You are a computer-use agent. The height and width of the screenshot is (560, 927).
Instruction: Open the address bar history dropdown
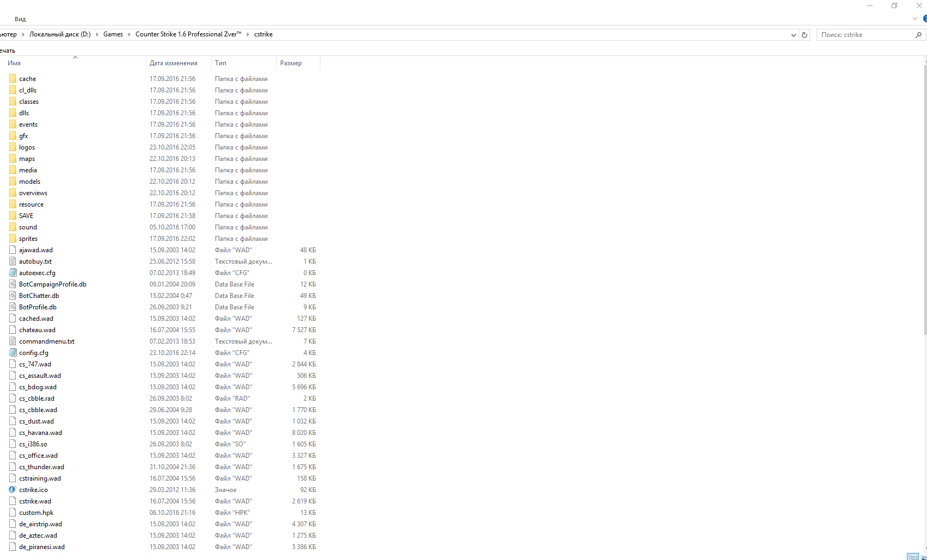793,35
